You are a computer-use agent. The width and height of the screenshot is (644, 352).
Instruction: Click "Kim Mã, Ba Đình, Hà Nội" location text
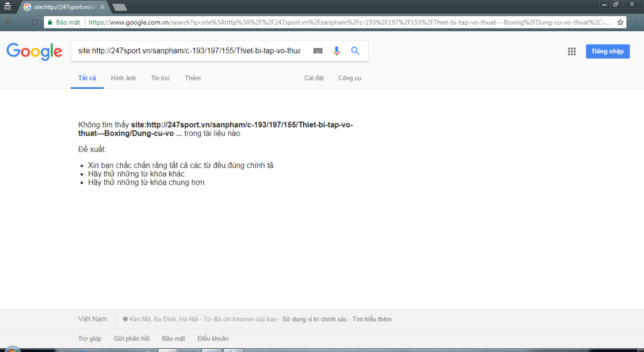coord(164,319)
